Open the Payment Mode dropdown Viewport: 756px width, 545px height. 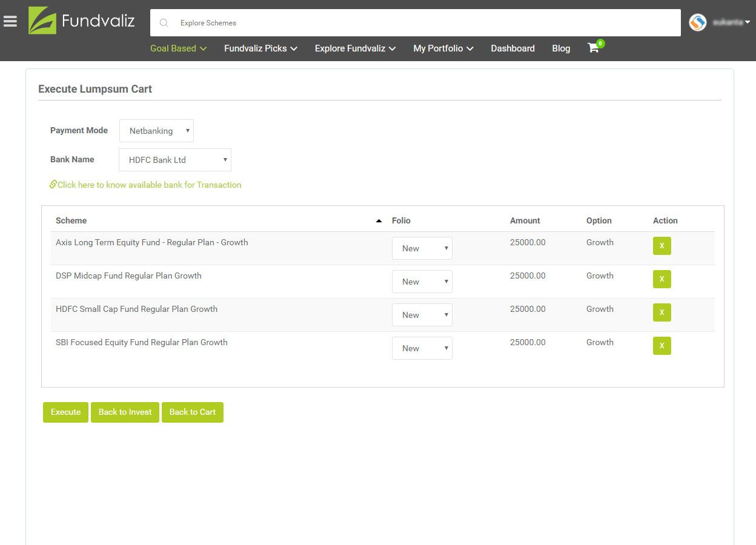pos(156,131)
